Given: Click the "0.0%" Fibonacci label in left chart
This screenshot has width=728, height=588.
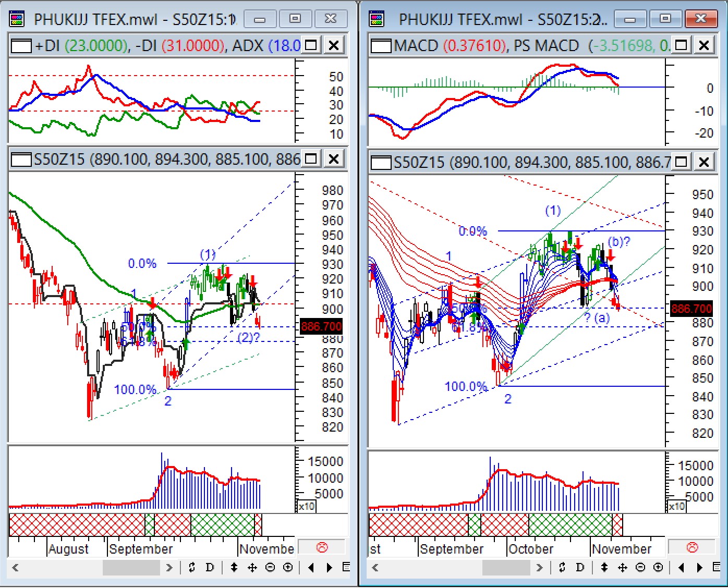Looking at the screenshot, I should click(x=142, y=263).
